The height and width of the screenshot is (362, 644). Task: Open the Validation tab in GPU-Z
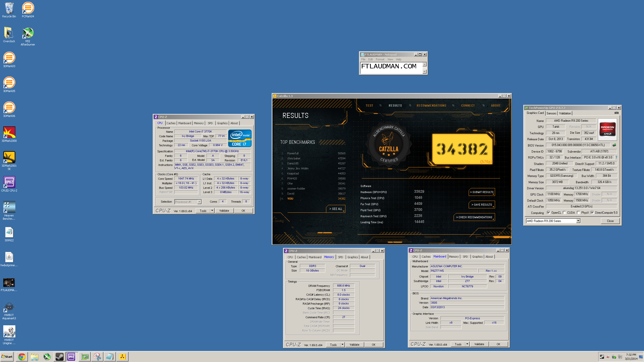[565, 113]
